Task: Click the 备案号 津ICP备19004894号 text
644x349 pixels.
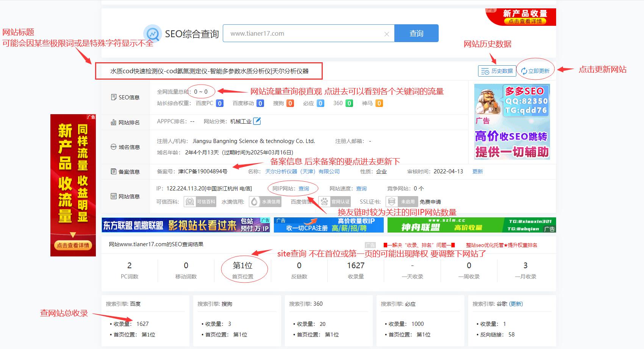Action: pyautogui.click(x=203, y=171)
